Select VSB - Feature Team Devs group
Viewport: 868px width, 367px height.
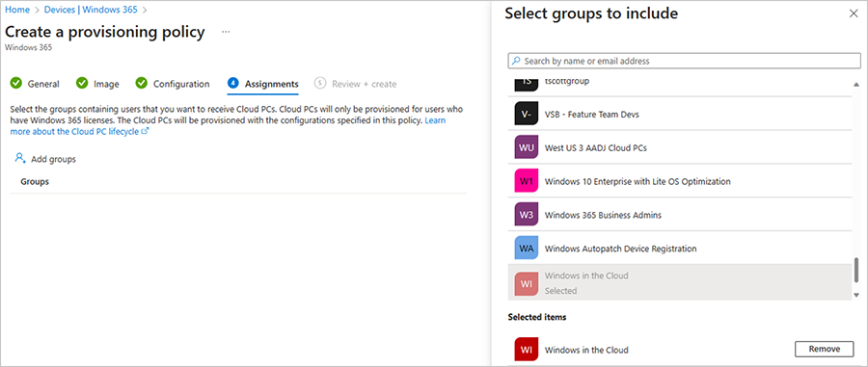pos(680,114)
